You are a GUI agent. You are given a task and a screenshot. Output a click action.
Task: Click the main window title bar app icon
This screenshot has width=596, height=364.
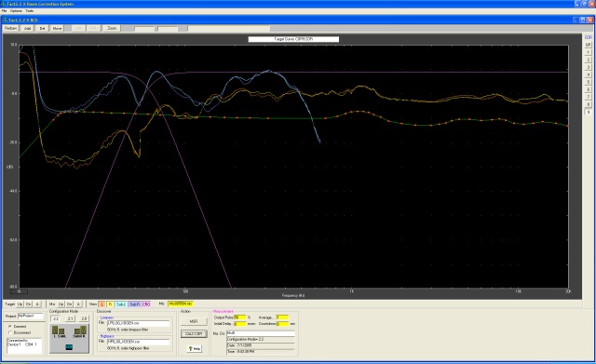tap(3, 4)
